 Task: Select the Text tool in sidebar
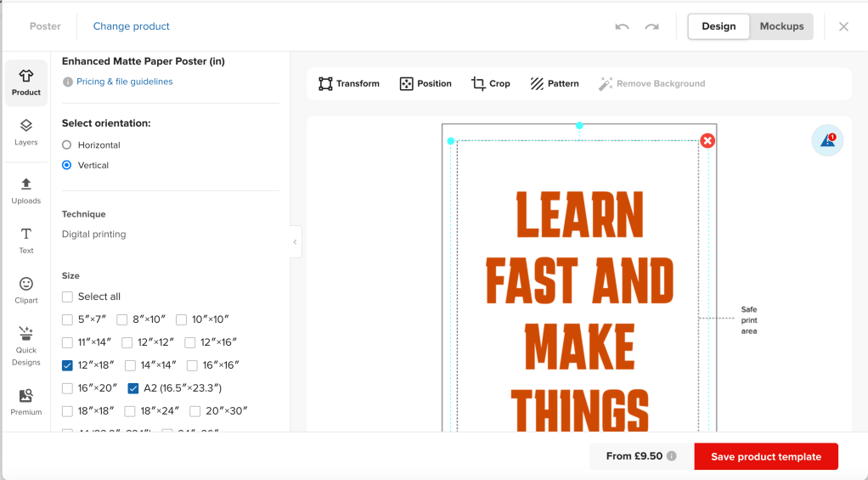pos(26,240)
